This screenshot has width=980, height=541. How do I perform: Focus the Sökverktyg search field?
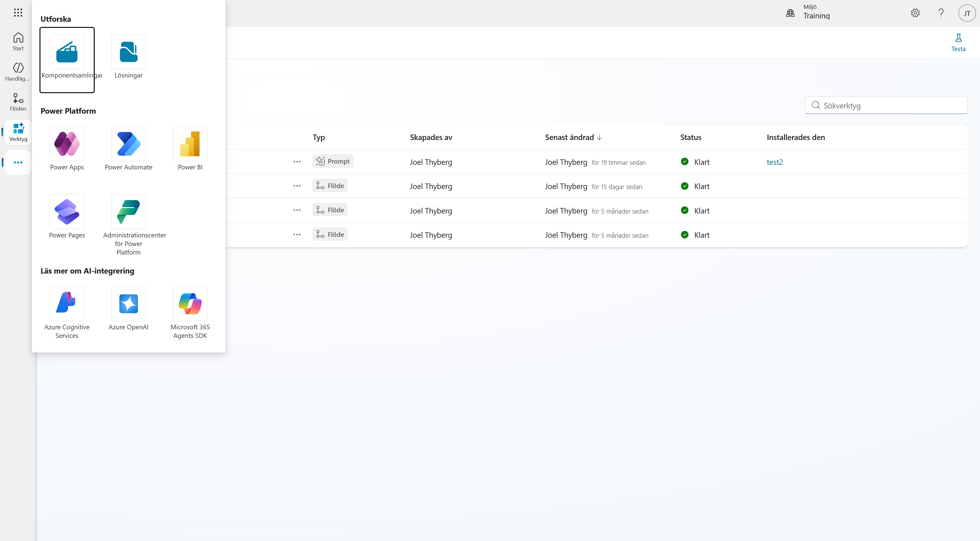pos(886,105)
